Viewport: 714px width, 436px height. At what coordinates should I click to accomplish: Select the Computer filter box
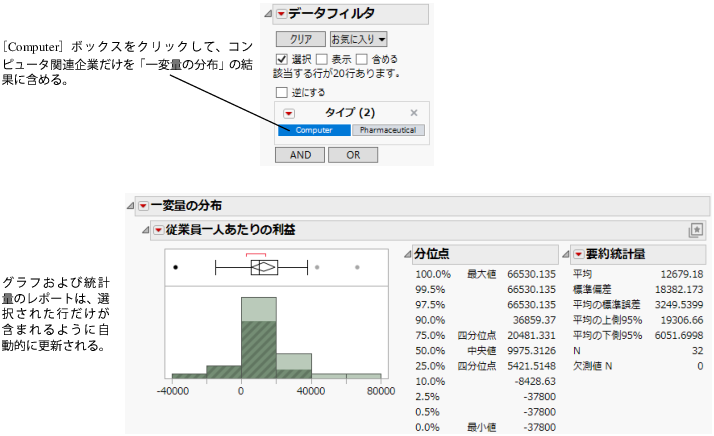(314, 130)
